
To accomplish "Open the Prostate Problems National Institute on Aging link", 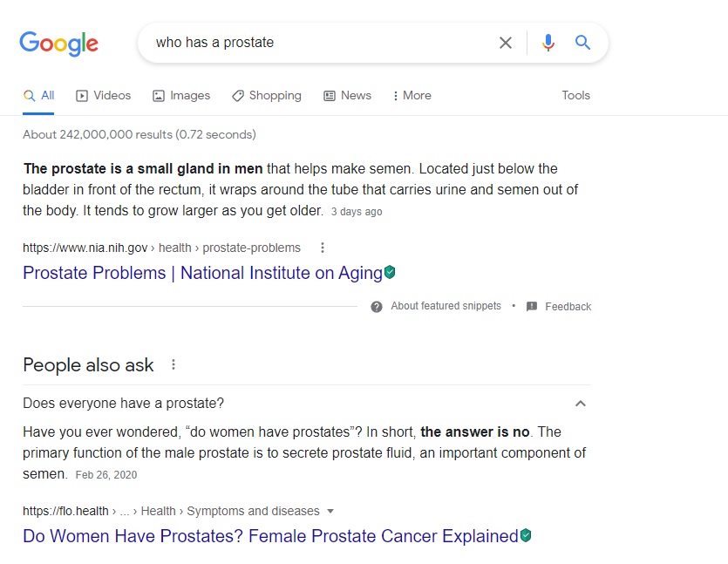I will tap(202, 273).
